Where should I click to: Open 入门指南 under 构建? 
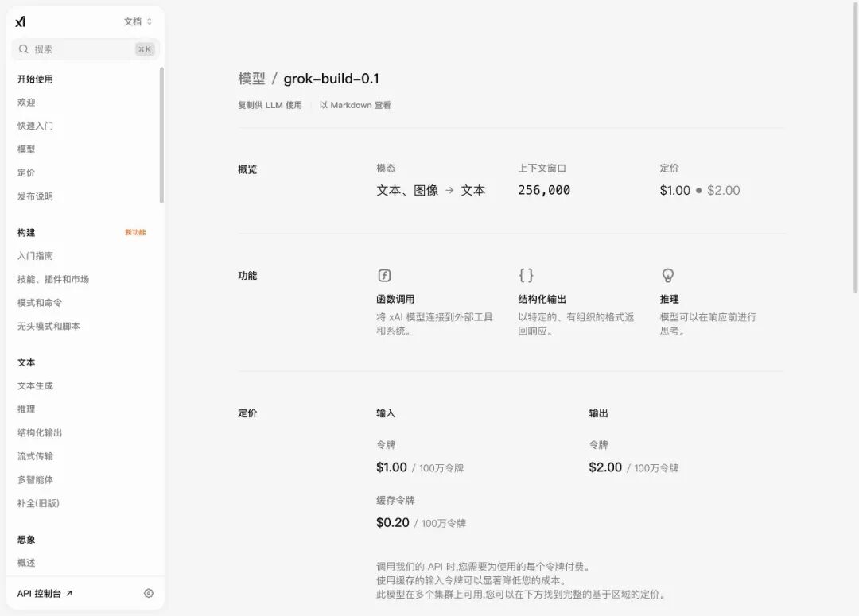tap(35, 256)
